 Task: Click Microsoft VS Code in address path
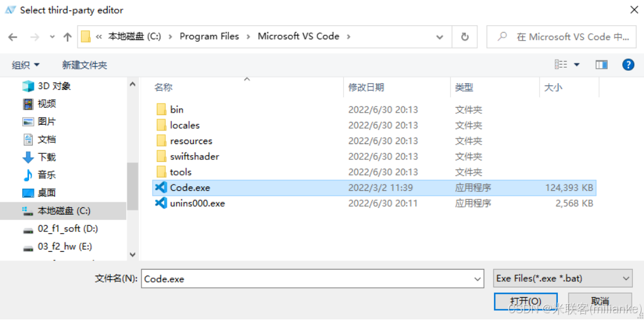point(298,36)
